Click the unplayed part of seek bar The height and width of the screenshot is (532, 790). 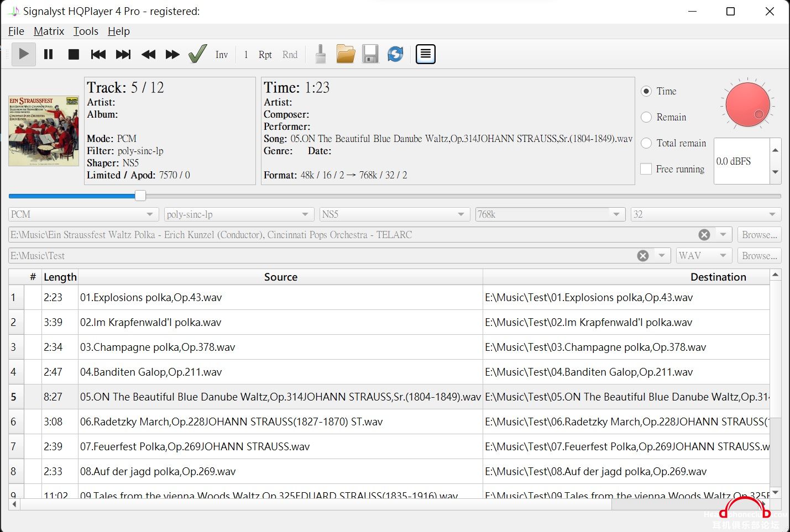coord(463,196)
